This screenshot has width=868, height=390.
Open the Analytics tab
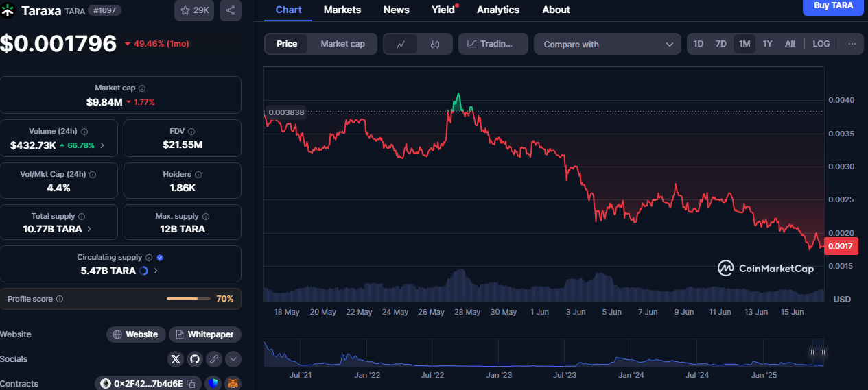pos(498,10)
